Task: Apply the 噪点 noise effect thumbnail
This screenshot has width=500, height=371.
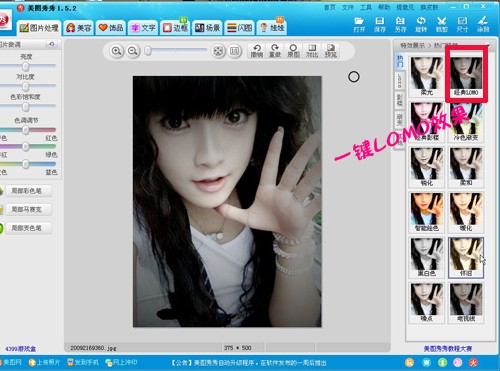Action: coord(426,303)
